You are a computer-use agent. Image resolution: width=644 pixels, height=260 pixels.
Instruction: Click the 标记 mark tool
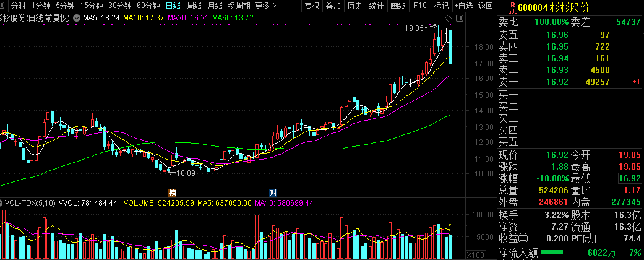(441, 6)
